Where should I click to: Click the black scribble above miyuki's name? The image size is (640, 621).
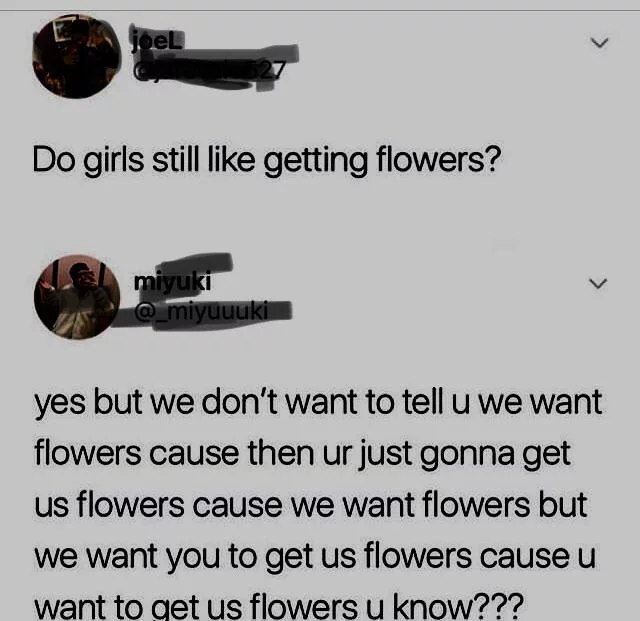pyautogui.click(x=196, y=263)
